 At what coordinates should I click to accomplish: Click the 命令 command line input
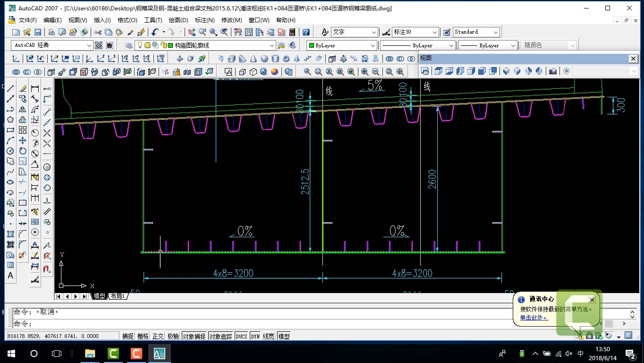pyautogui.click(x=189, y=324)
